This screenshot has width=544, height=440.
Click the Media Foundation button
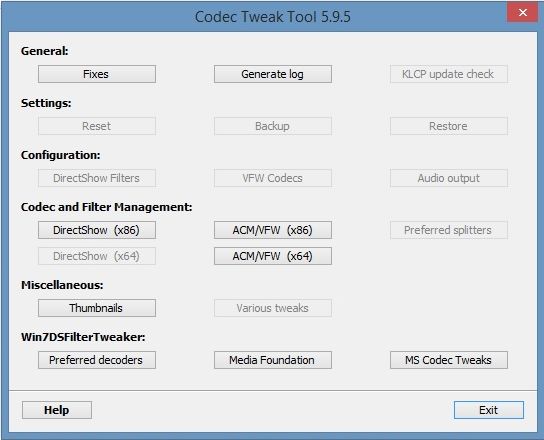[273, 360]
